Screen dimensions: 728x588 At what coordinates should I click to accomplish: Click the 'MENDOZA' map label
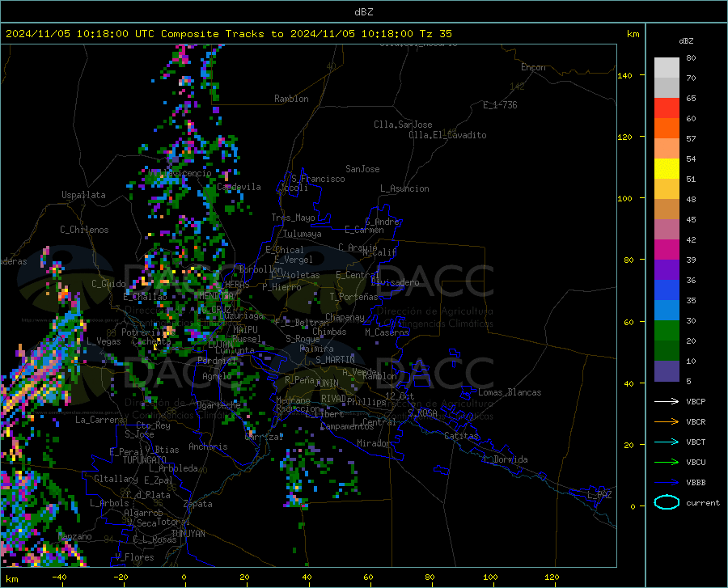point(216,295)
